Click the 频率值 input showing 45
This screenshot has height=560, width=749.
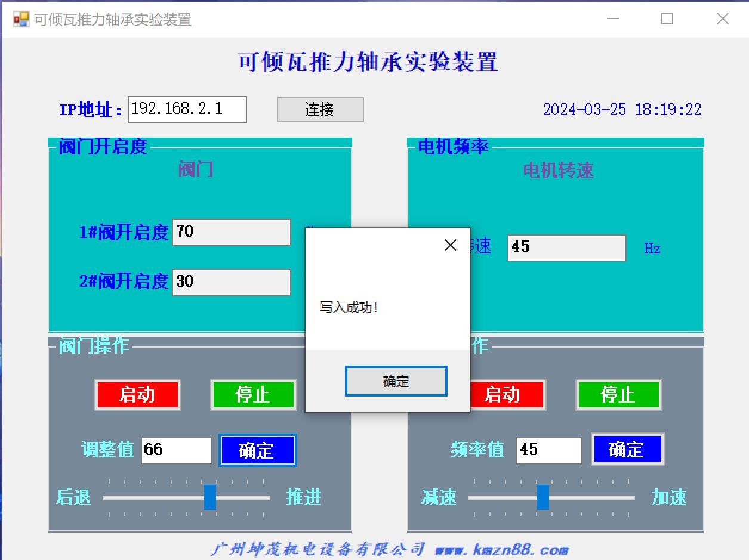pos(548,450)
